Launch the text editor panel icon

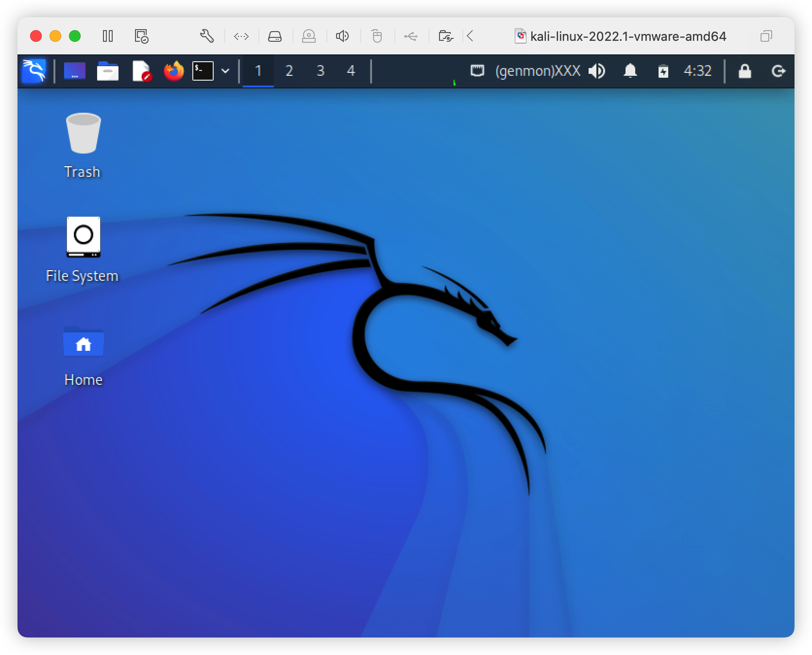(x=141, y=71)
